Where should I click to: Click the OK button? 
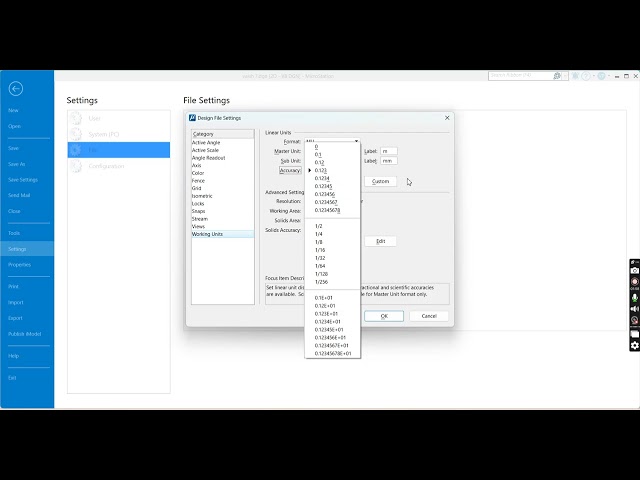[384, 316]
